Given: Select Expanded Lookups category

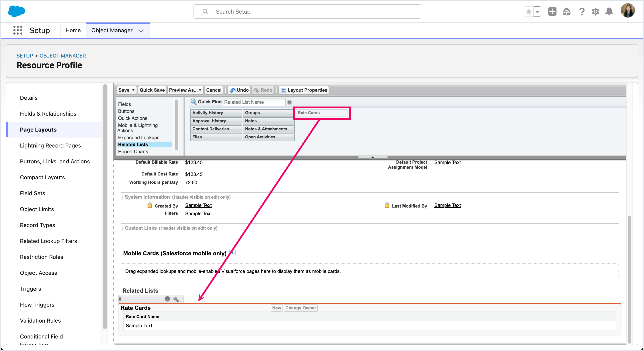Looking at the screenshot, I should coord(139,137).
